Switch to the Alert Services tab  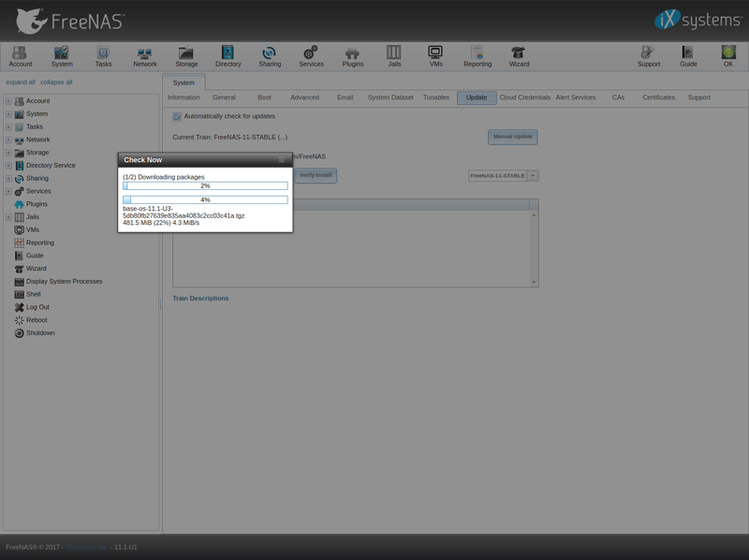(576, 97)
